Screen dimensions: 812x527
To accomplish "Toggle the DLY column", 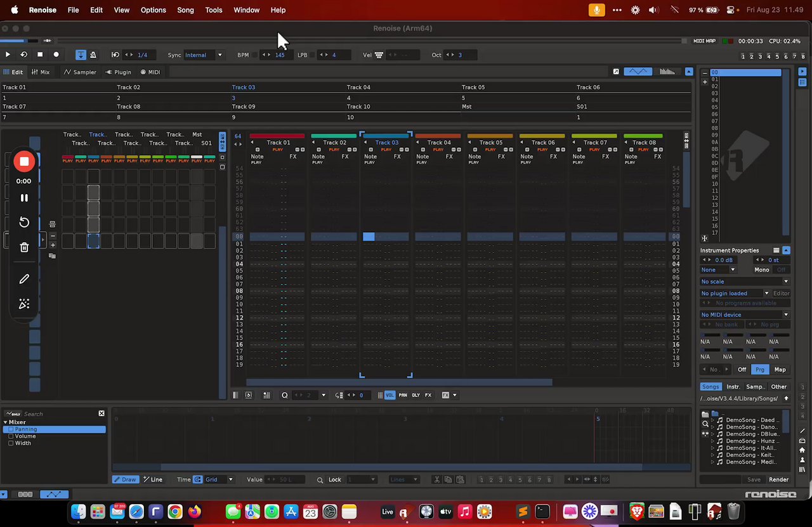I will 416,395.
